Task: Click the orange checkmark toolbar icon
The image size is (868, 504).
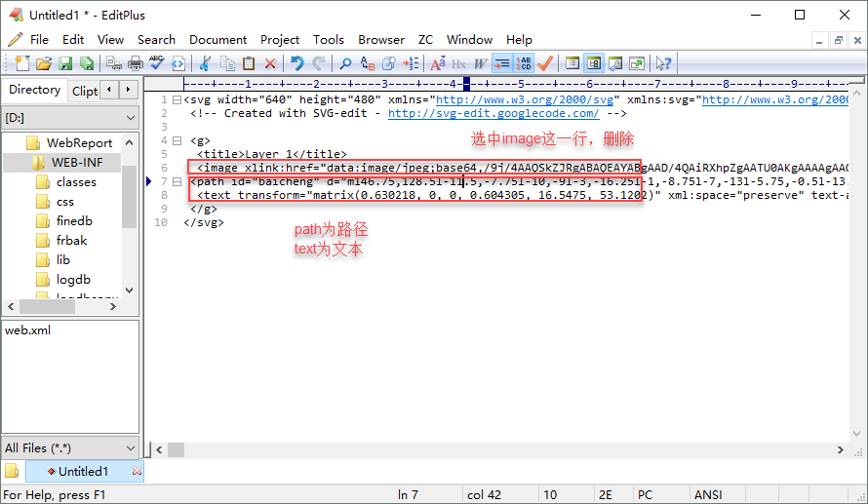Action: click(545, 63)
